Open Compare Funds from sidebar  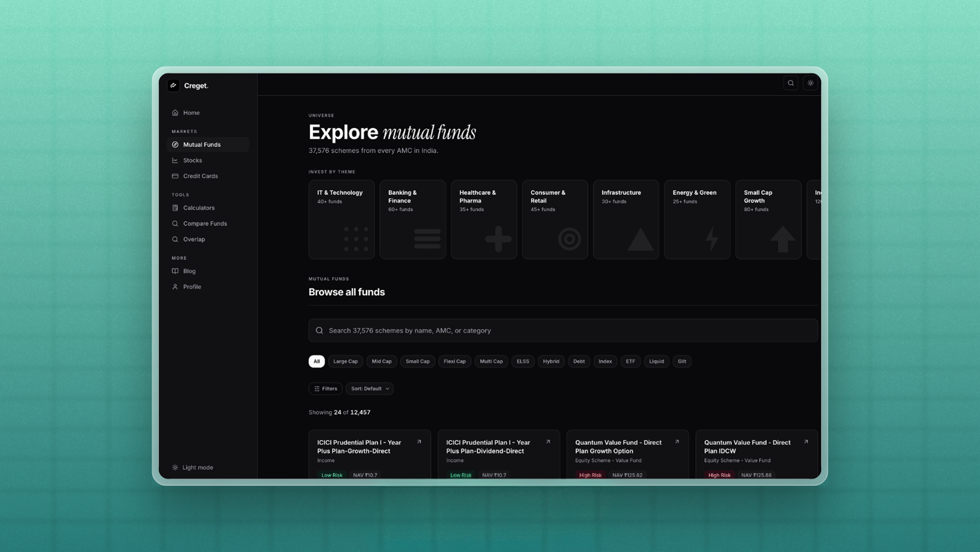tap(205, 223)
